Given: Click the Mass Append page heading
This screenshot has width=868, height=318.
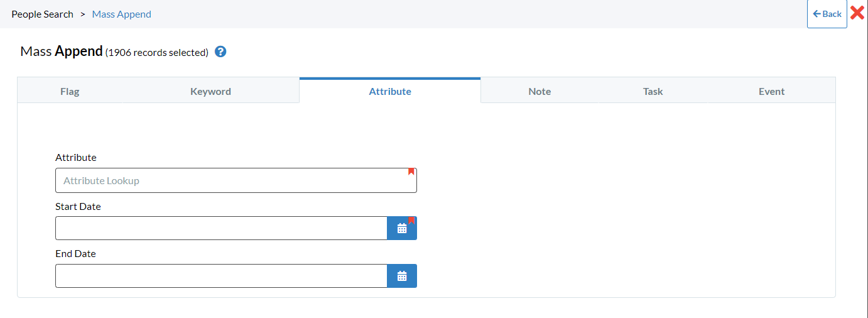Looking at the screenshot, I should [61, 51].
